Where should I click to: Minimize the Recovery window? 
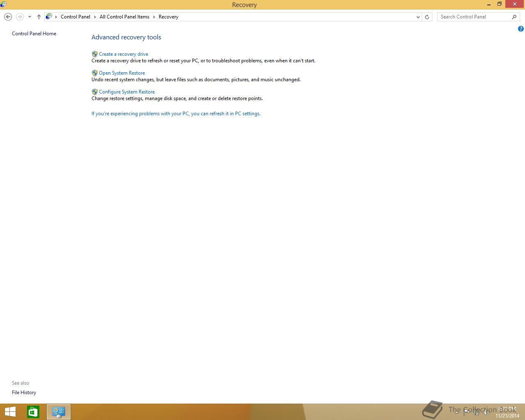point(488,5)
